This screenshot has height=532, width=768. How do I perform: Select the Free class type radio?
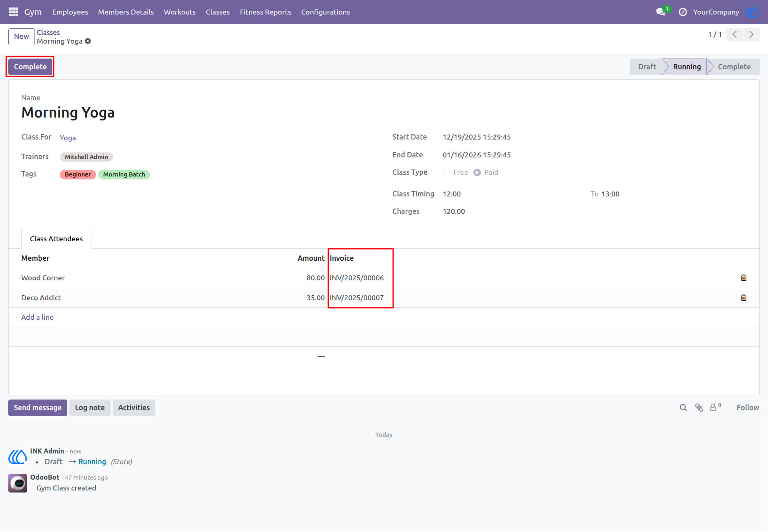[x=446, y=173]
